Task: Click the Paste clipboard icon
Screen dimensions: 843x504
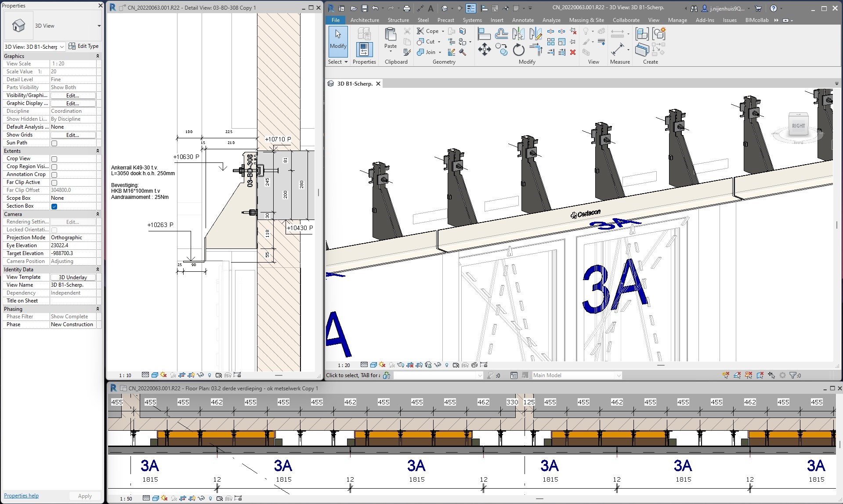Action: 390,35
